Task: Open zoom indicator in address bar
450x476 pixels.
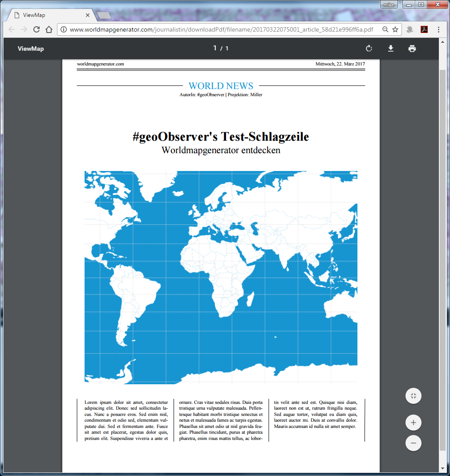Action: (x=385, y=29)
